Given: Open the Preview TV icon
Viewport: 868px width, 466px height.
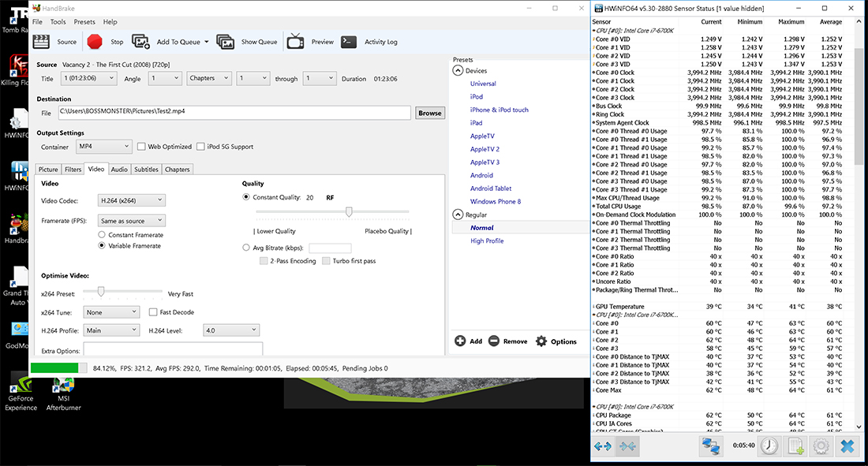Looking at the screenshot, I should coord(295,42).
